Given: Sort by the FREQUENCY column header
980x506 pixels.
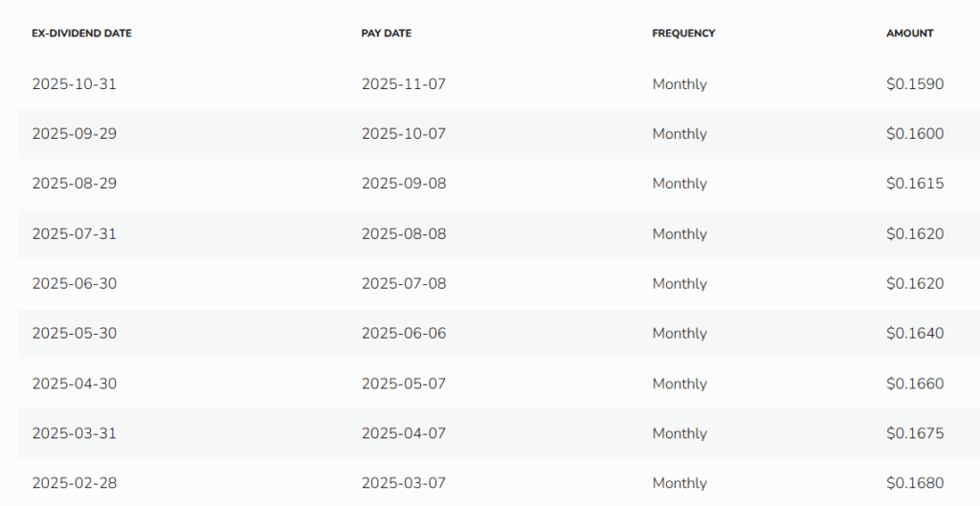Looking at the screenshot, I should click(683, 33).
